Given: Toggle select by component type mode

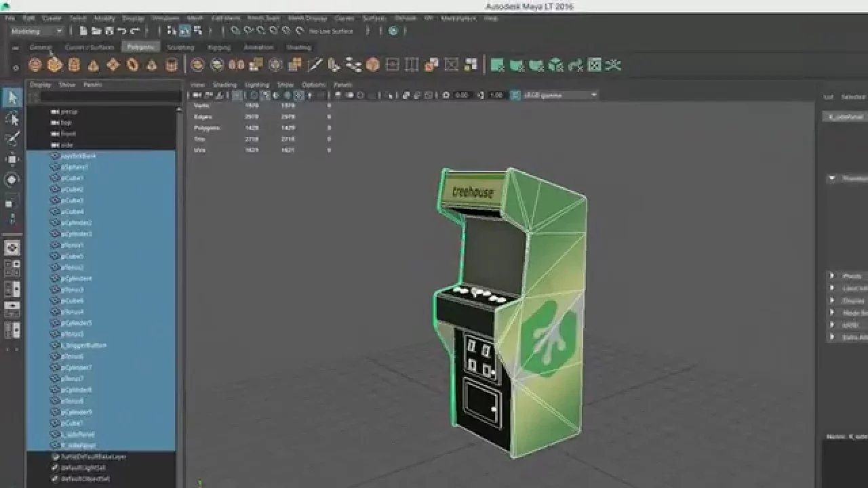Looking at the screenshot, I should [x=197, y=30].
